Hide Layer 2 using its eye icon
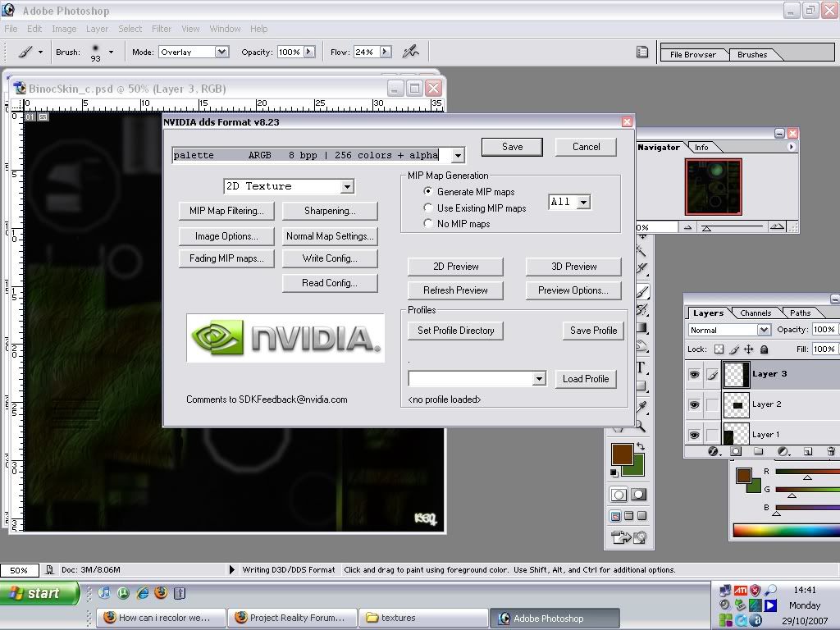840x630 pixels. (694, 404)
